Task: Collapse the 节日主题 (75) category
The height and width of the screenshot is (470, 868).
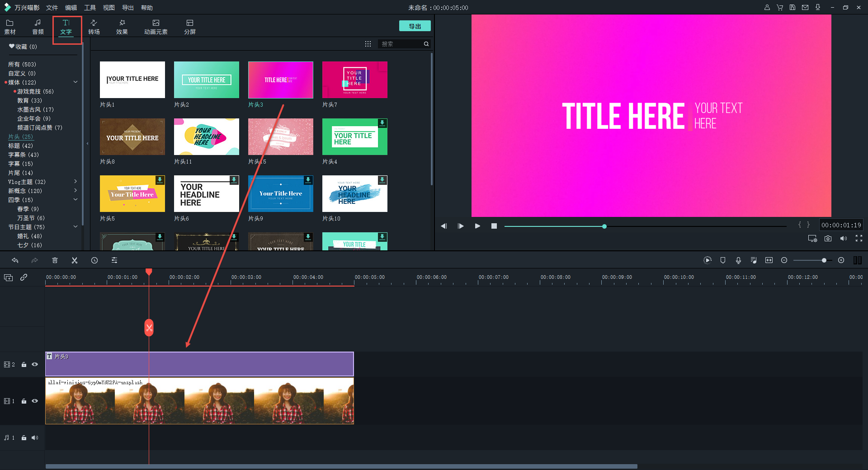Action: pos(75,227)
